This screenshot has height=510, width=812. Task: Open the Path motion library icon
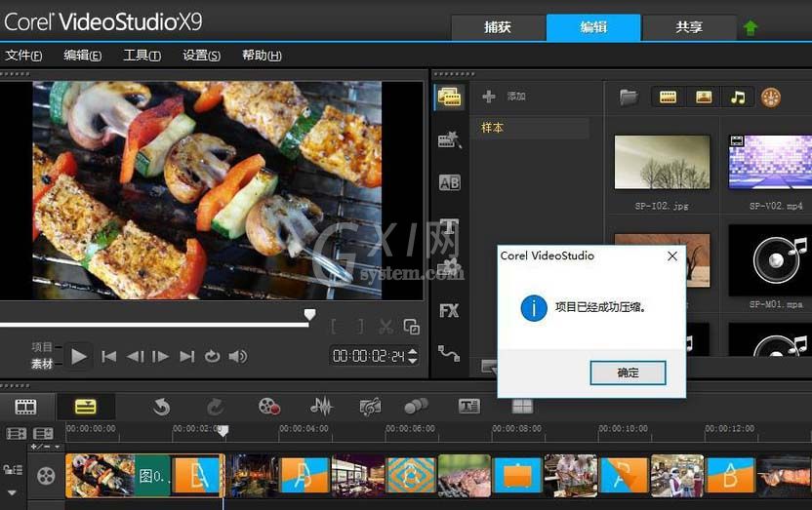449,353
